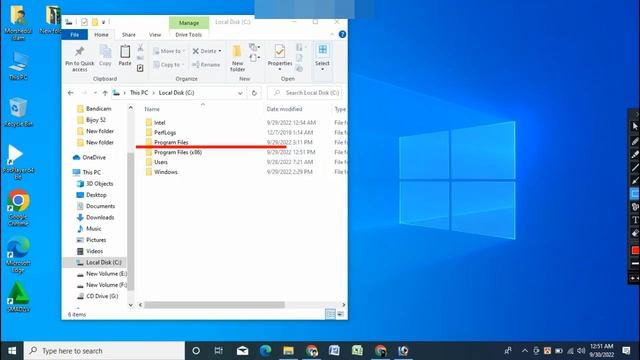Open Properties from the ribbon Open group
This screenshot has height=360, width=640.
coord(280,56)
